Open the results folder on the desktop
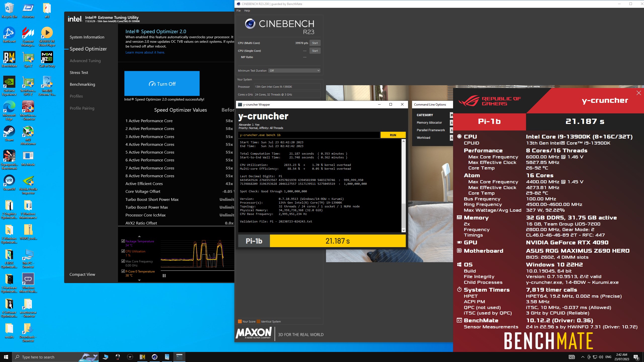The image size is (644, 362). click(9, 331)
